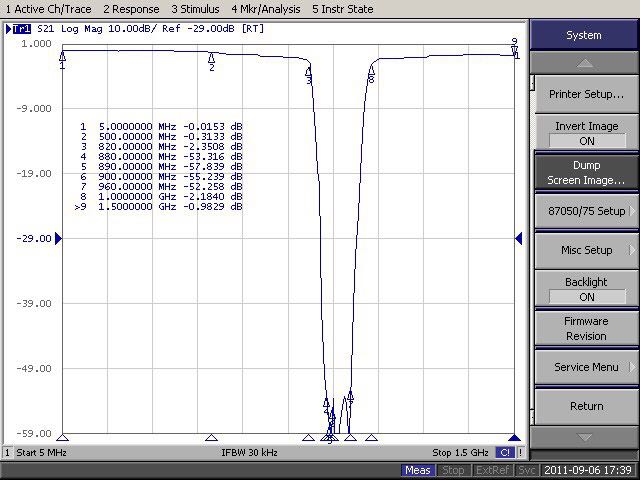Click marker 2 triangle on trace
This screenshot has width=640, height=480.
coord(211,58)
